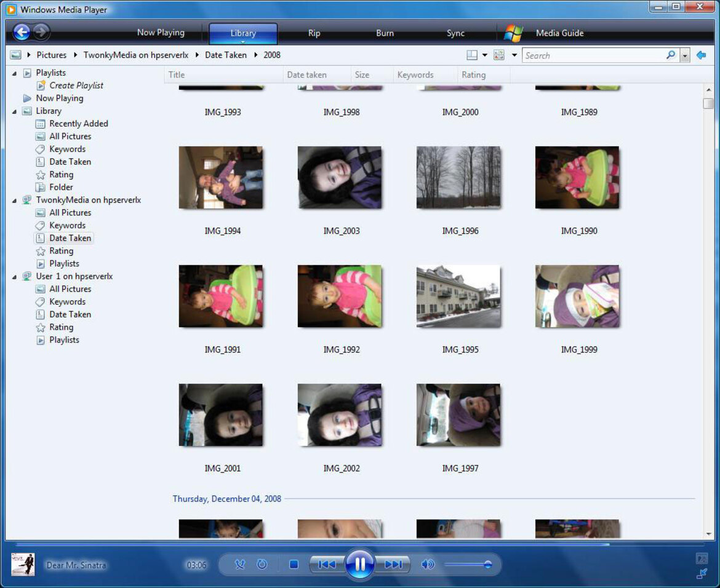This screenshot has height=588, width=720.
Task: Select the Recently Added icon under Library
Action: [41, 124]
